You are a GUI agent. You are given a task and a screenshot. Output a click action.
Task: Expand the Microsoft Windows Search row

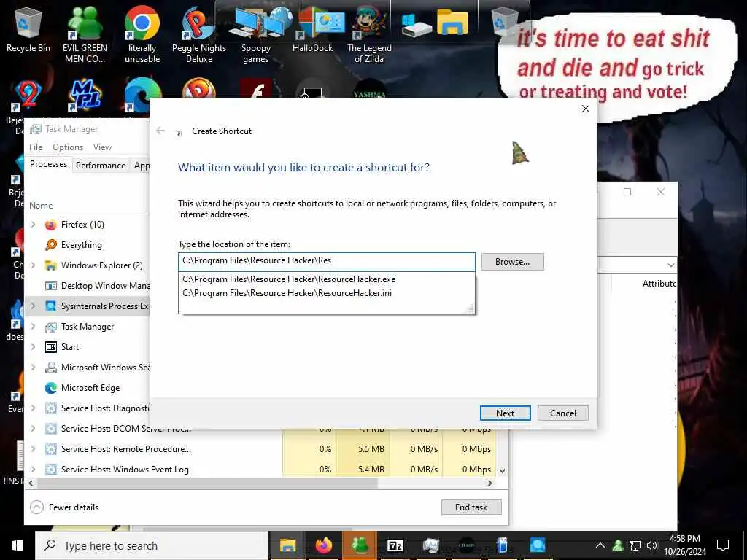tap(33, 367)
